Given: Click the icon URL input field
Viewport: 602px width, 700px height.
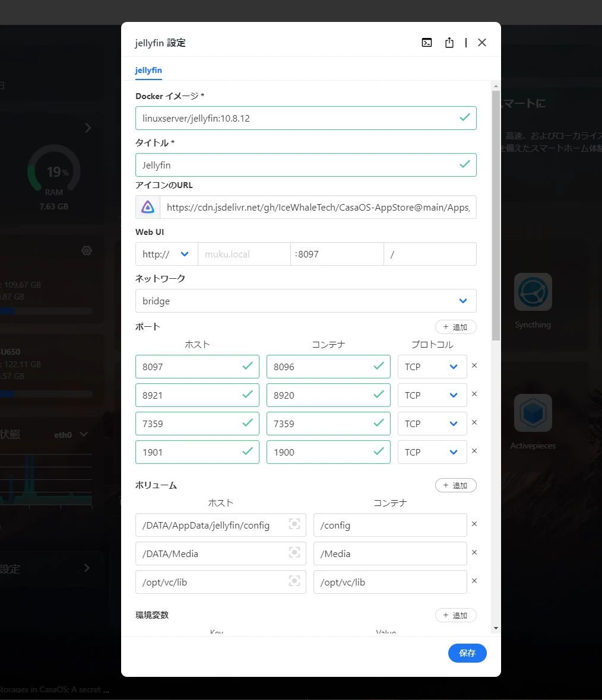Looking at the screenshot, I should tap(318, 207).
